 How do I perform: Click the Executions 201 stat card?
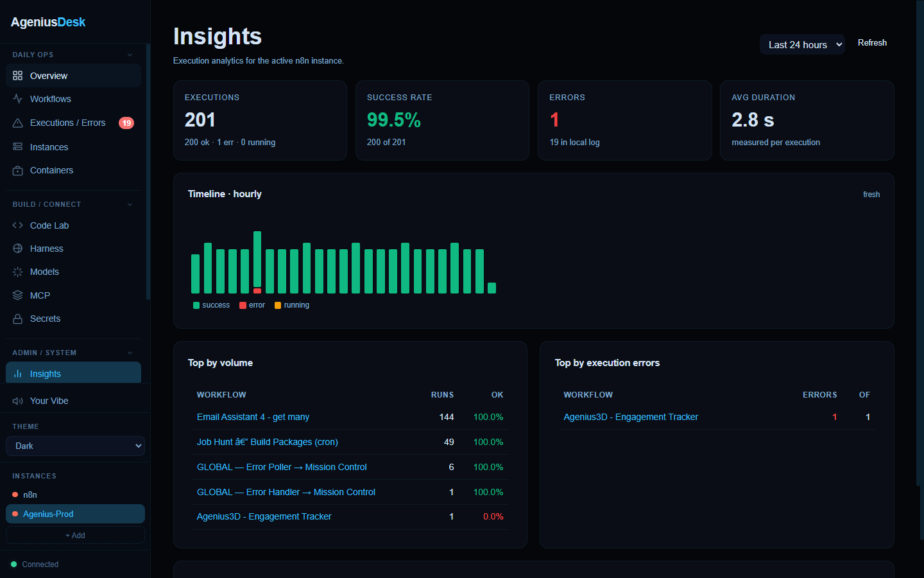tap(260, 120)
